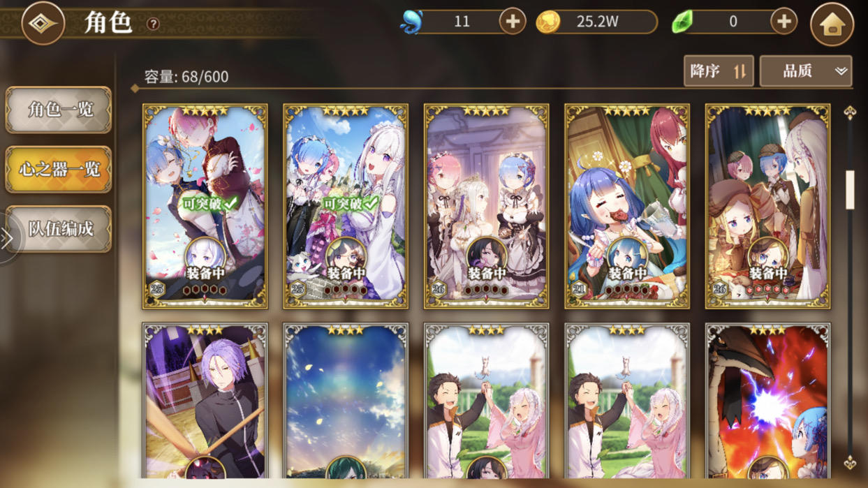Tap the green crystal currency icon

tap(682, 22)
